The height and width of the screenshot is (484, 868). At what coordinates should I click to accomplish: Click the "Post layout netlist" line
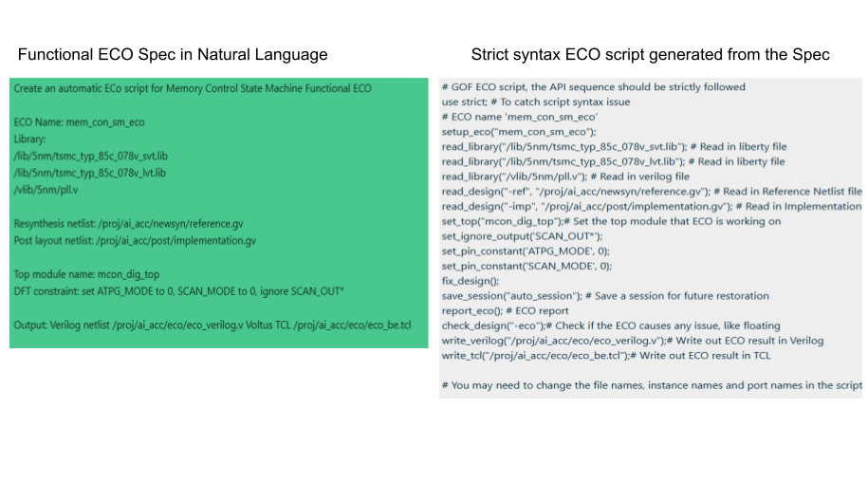tap(135, 241)
